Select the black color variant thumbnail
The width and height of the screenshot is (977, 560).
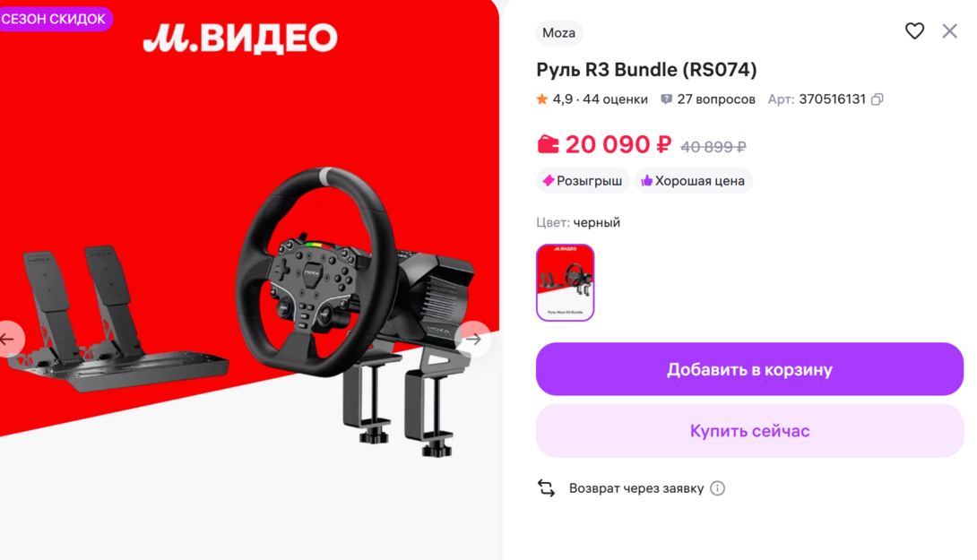pos(566,283)
